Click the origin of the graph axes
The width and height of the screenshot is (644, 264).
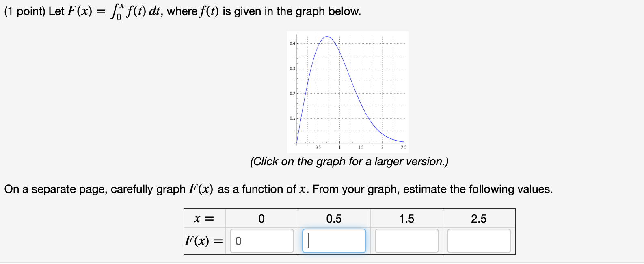tap(297, 143)
